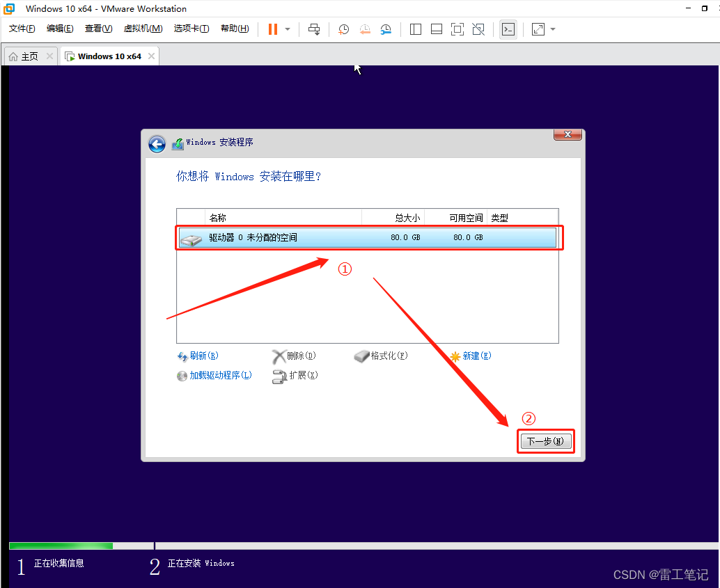The height and width of the screenshot is (588, 720).
Task: Create a partition with 新建(E)
Action: 471,356
